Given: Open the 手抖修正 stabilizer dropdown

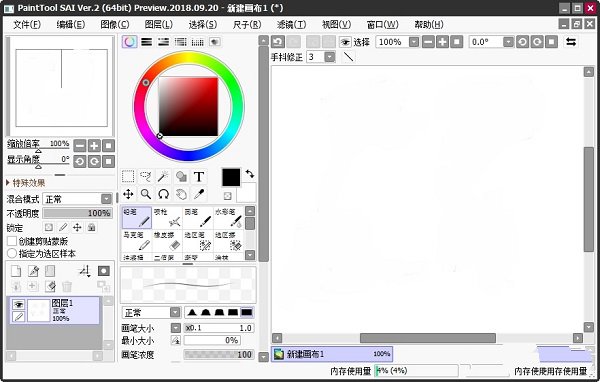Looking at the screenshot, I should point(330,57).
